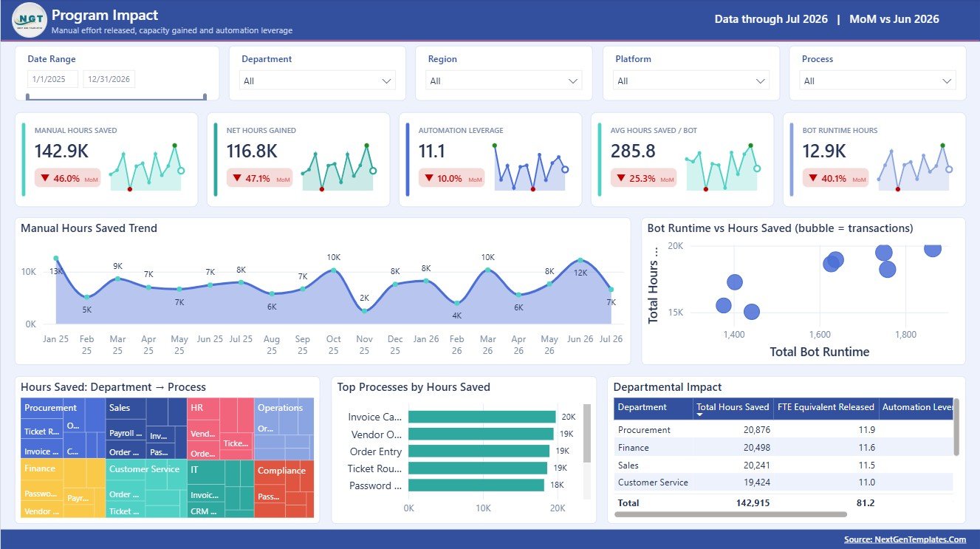This screenshot has height=549, width=980.
Task: Click the Invoice Ca... bar
Action: click(x=482, y=417)
